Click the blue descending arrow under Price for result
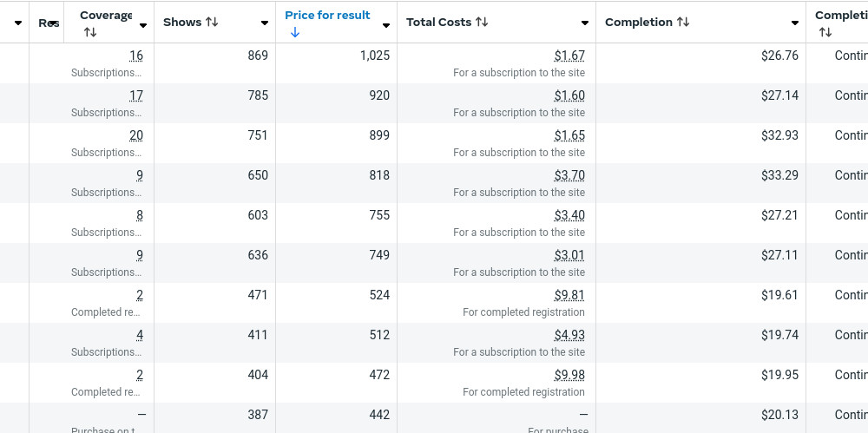Screen dimensions: 868x433 (295, 32)
